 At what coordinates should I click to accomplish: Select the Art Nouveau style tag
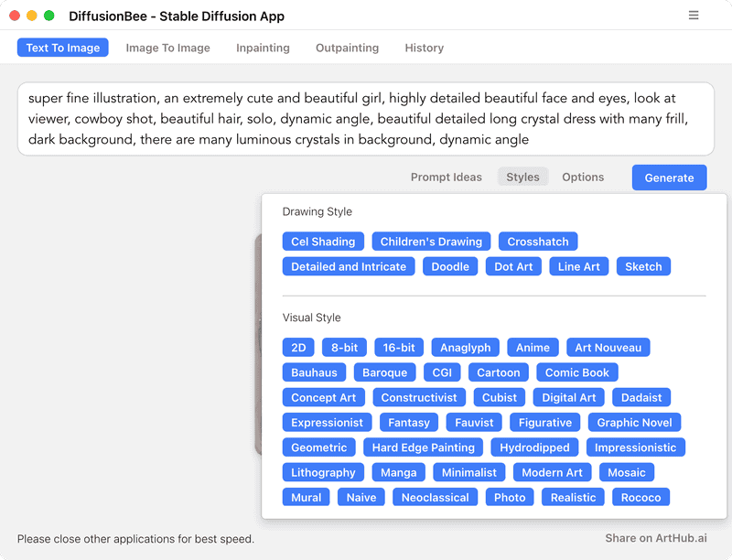608,348
